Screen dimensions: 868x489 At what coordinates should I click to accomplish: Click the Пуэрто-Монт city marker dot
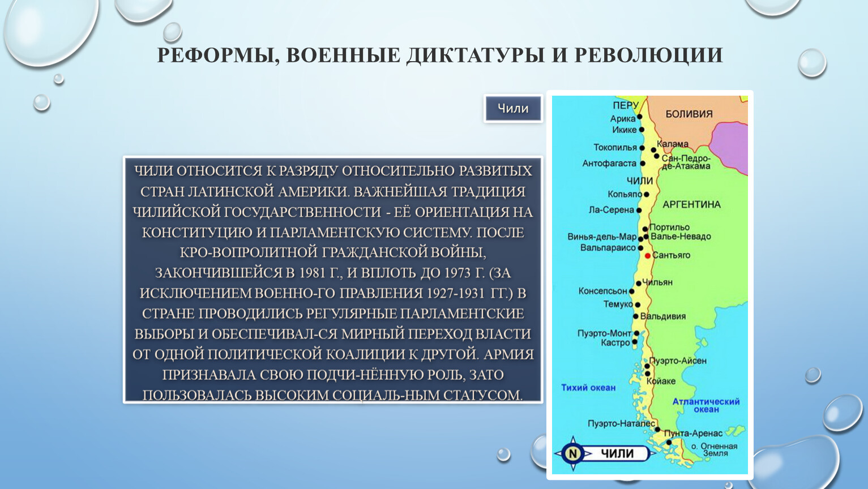(636, 333)
